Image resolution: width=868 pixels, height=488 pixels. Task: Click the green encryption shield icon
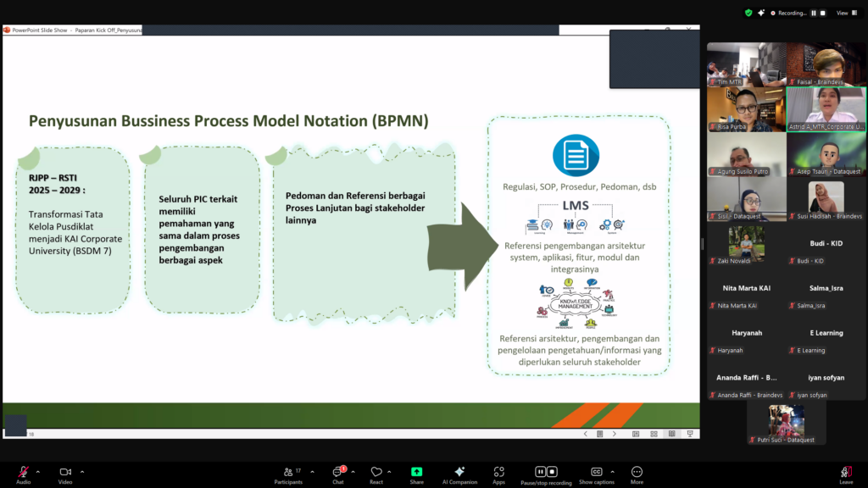click(748, 13)
